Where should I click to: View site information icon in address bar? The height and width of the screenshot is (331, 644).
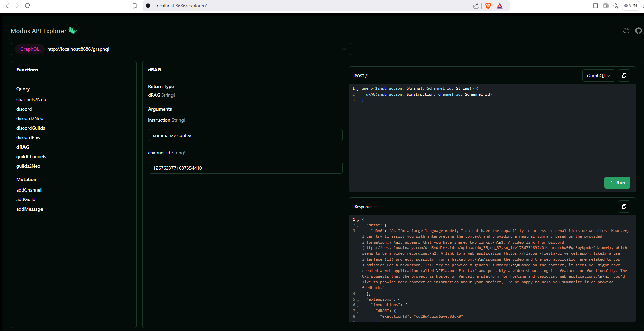coord(148,6)
